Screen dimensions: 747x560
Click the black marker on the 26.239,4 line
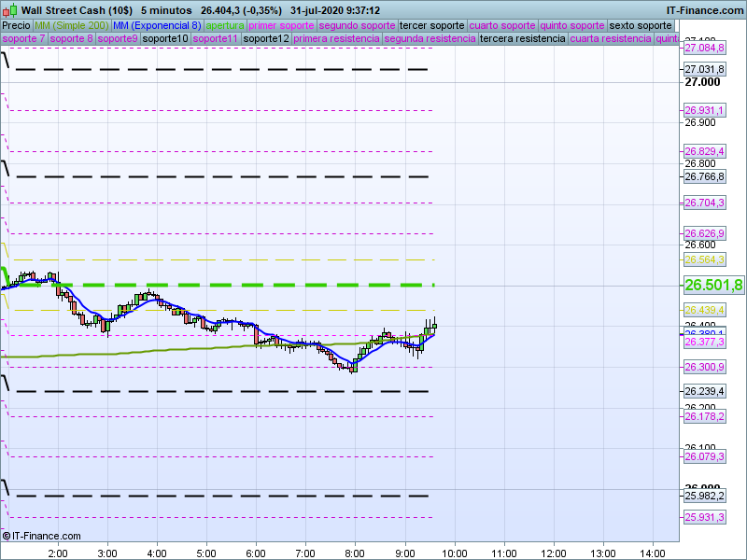tap(6, 383)
